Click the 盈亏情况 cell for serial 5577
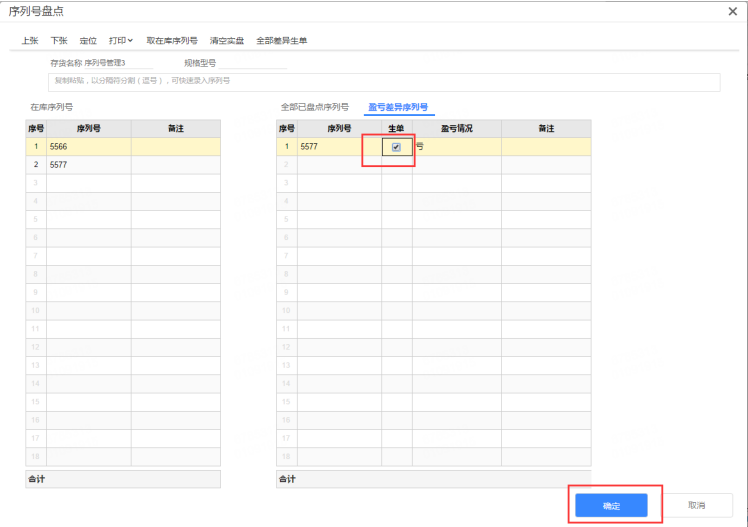 457,146
